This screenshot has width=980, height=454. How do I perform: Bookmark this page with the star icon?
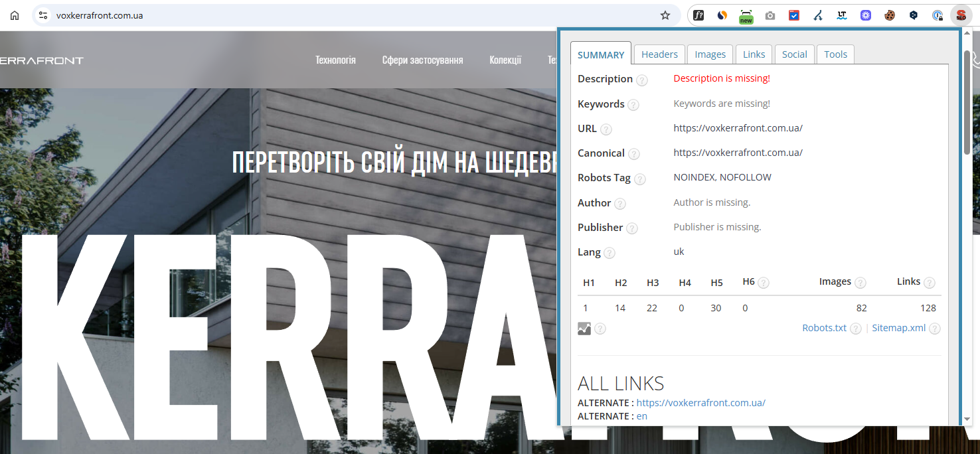point(665,15)
